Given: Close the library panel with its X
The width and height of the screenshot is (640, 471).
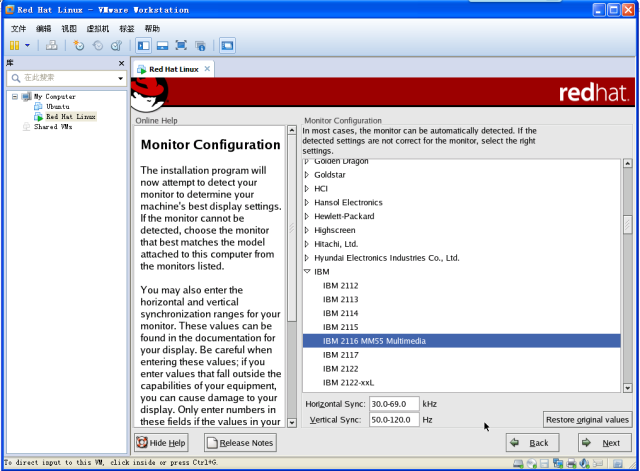Looking at the screenshot, I should click(121, 63).
